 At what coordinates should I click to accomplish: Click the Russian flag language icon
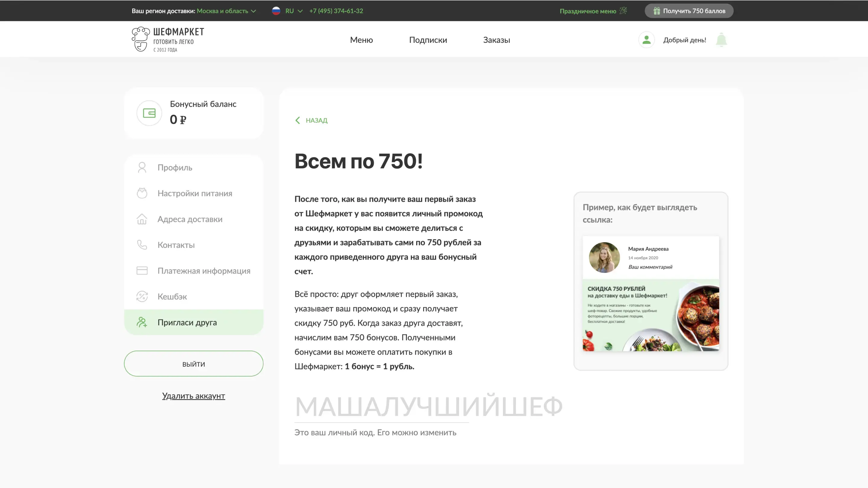pos(276,11)
